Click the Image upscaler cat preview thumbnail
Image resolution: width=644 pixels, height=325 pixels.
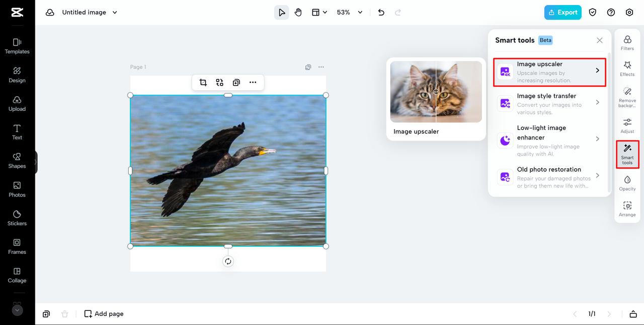pos(436,92)
